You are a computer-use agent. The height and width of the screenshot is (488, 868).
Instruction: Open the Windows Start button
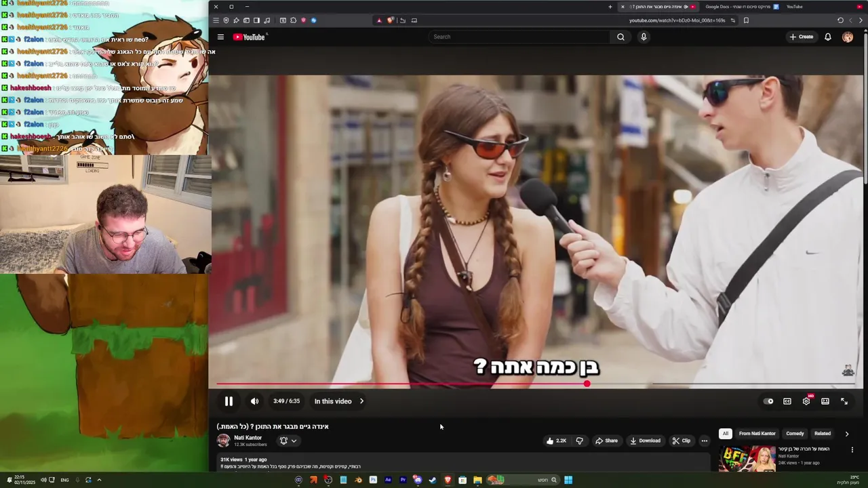click(568, 480)
